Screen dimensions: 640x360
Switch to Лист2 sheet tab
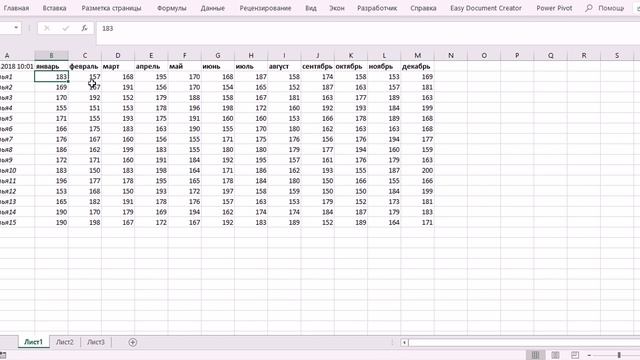point(65,342)
